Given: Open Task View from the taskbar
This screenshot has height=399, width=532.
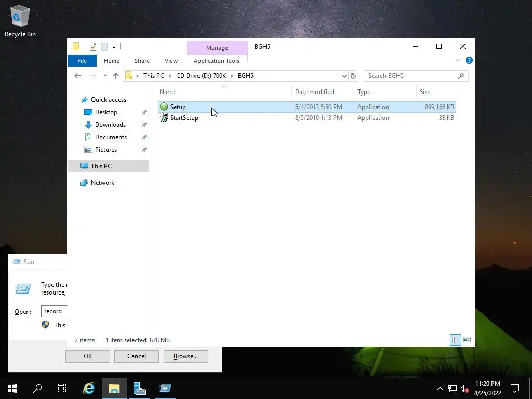Looking at the screenshot, I should (62, 389).
